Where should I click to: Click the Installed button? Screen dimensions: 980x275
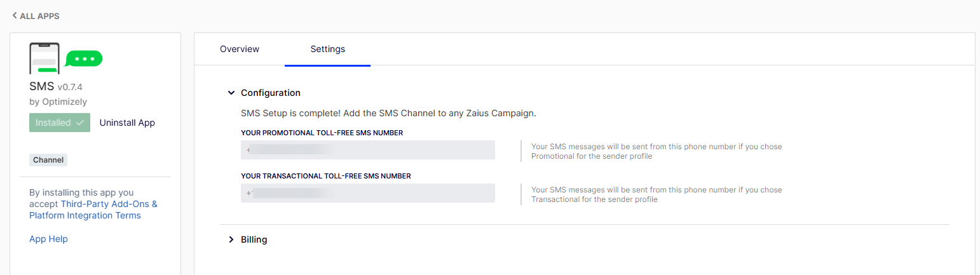coord(60,123)
